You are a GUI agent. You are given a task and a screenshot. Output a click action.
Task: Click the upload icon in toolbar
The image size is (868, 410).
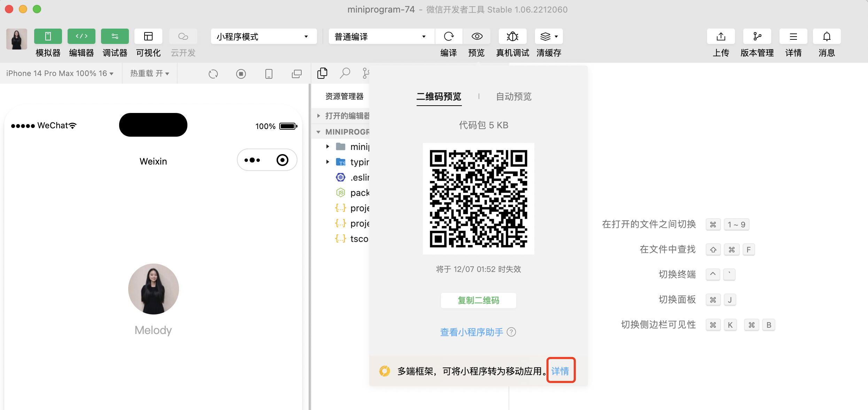tap(721, 36)
